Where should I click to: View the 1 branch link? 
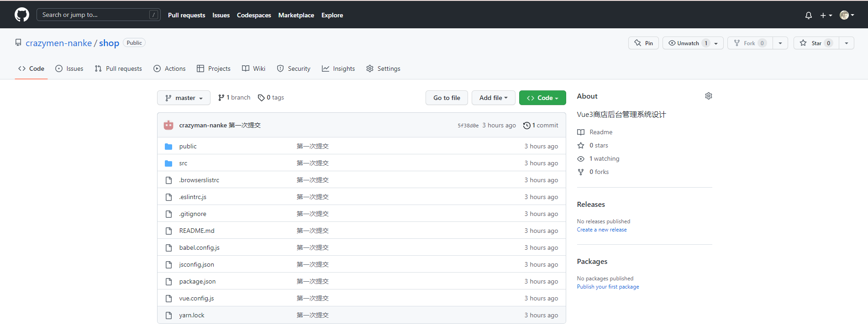pyautogui.click(x=234, y=98)
